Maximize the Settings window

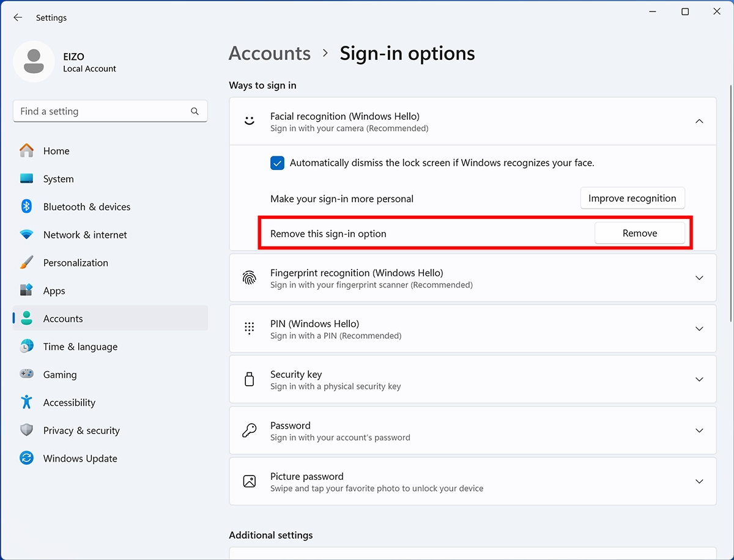[x=685, y=12]
